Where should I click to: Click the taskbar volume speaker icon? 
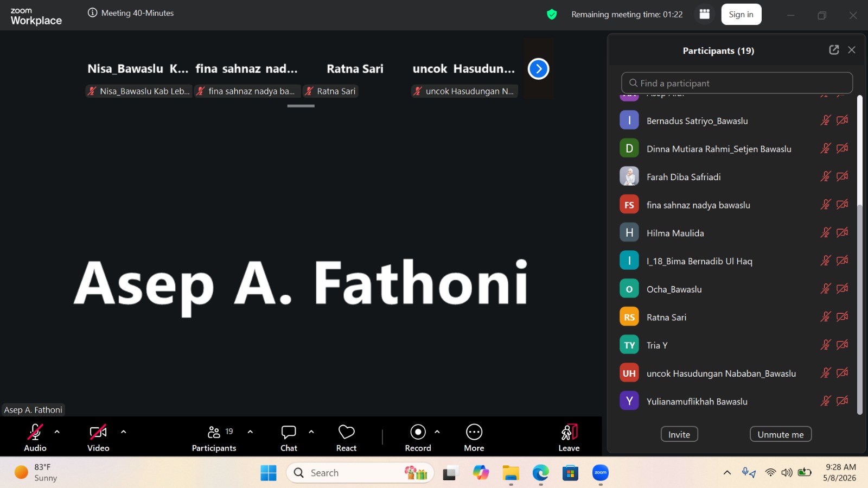pos(787,473)
